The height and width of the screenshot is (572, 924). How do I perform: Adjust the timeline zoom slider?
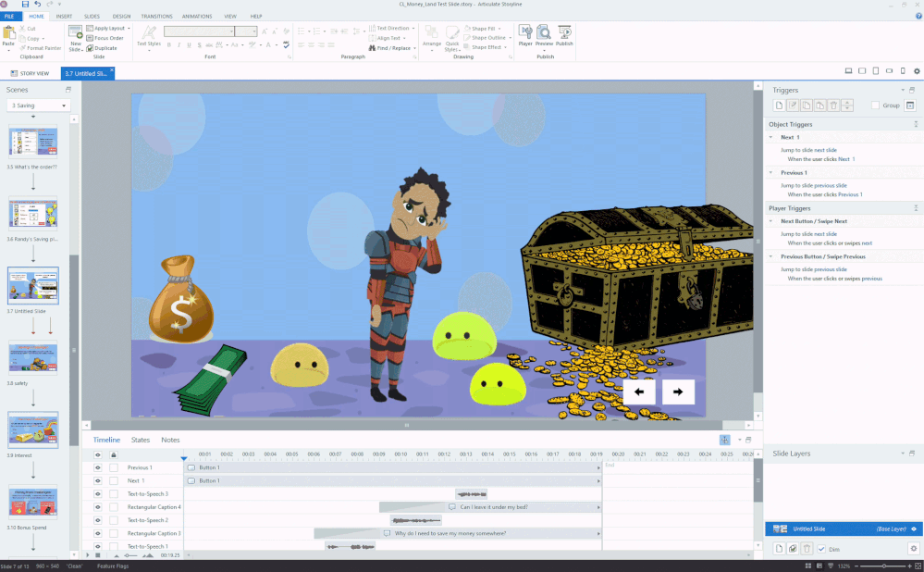(x=129, y=555)
